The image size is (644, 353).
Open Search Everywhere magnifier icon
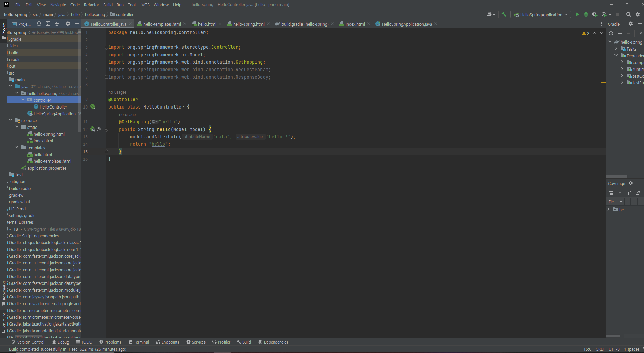[628, 14]
